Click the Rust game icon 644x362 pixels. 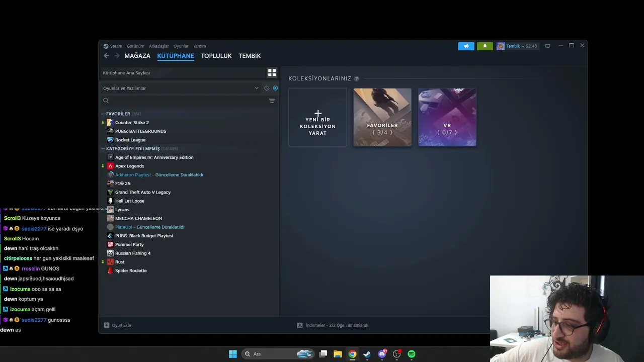pyautogui.click(x=110, y=262)
